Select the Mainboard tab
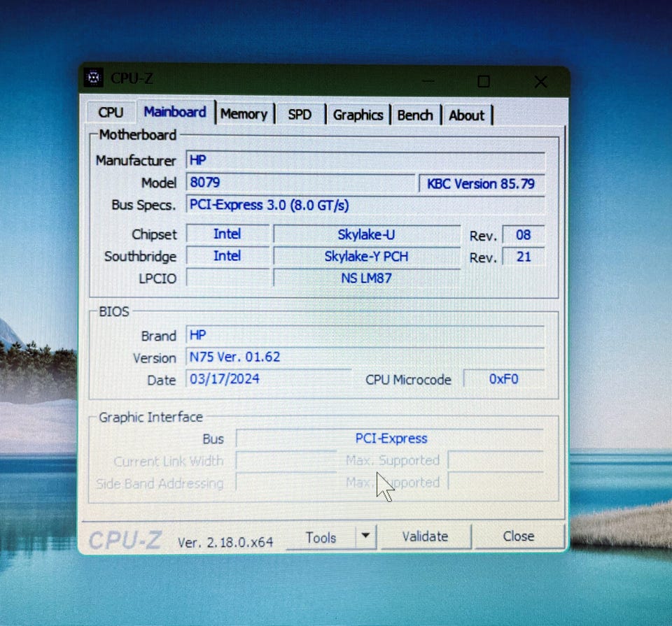 175,112
